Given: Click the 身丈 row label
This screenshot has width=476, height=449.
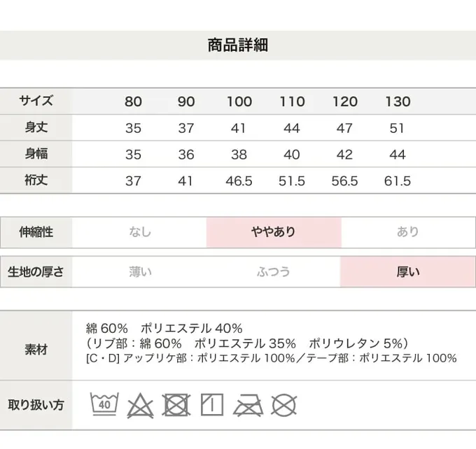Looking at the screenshot, I should coord(36,128).
